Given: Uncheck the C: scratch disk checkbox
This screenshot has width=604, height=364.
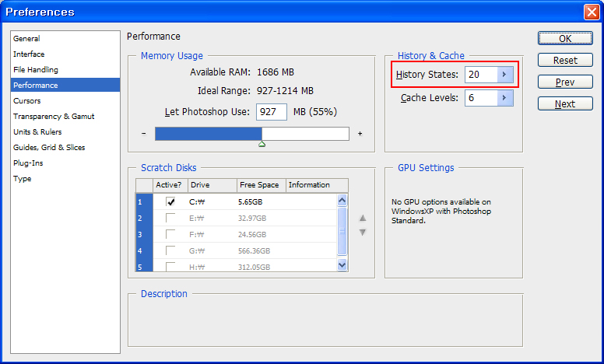Looking at the screenshot, I should [x=170, y=201].
